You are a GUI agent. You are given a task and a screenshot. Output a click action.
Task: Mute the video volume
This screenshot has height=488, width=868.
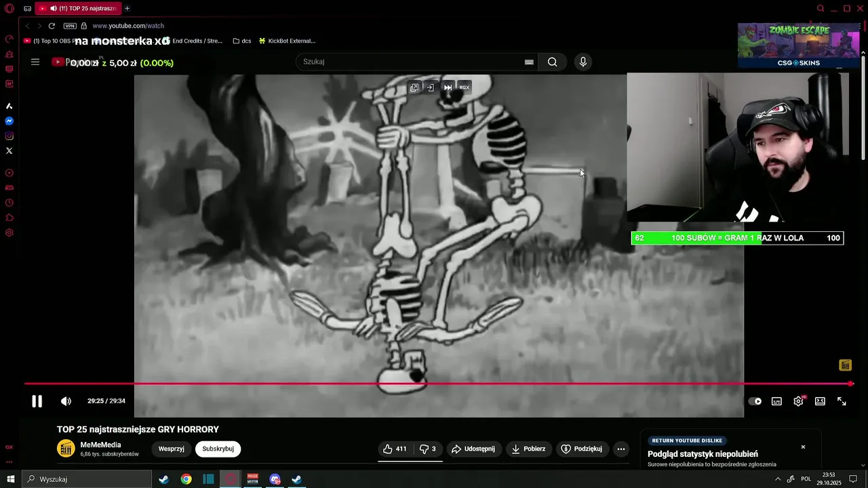(66, 401)
